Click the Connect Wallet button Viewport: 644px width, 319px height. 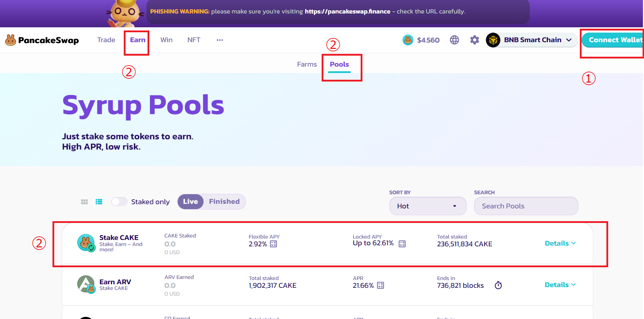pos(613,40)
